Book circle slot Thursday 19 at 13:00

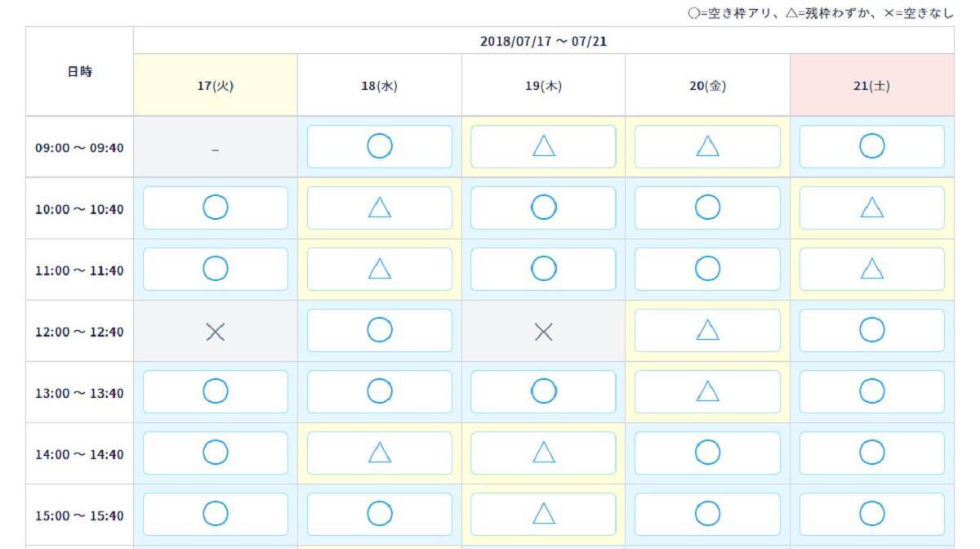543,391
